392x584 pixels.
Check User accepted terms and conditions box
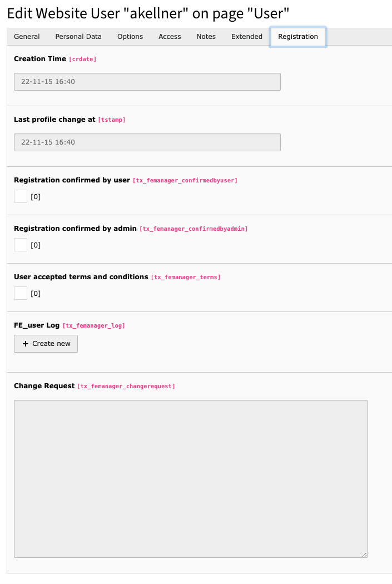[x=21, y=293]
